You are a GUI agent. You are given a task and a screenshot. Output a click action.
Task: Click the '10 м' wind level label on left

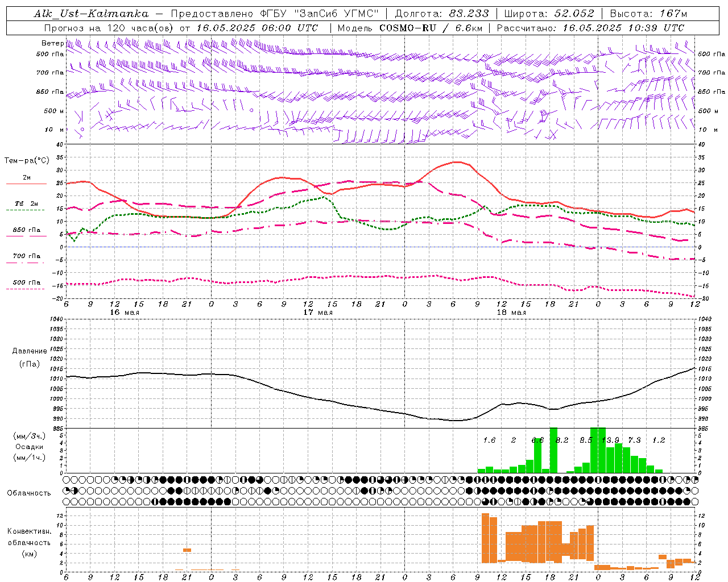coord(55,130)
